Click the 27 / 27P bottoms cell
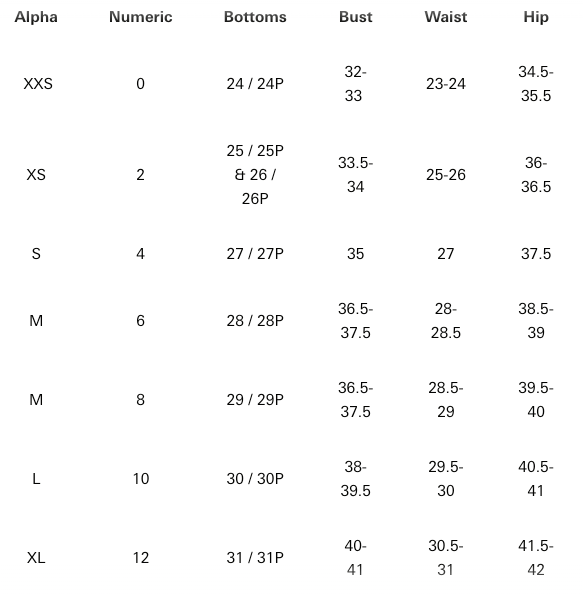 255,254
